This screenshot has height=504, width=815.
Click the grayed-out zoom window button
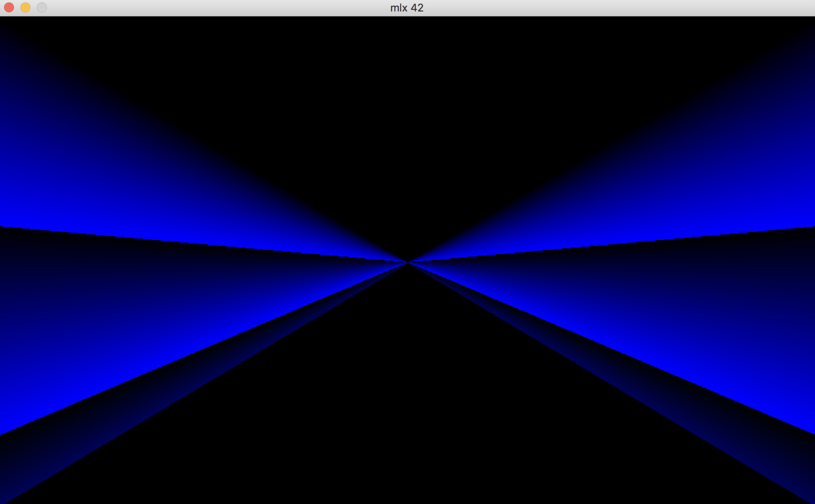pyautogui.click(x=42, y=7)
